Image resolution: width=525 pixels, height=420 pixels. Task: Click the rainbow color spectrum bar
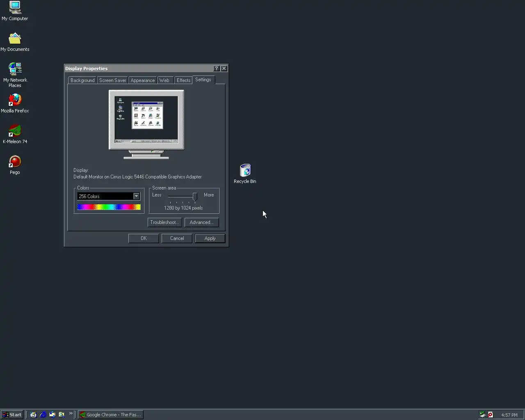(109, 207)
